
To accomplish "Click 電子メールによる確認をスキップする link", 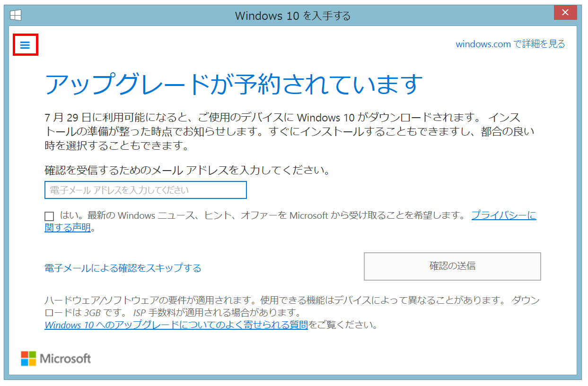I will [123, 268].
